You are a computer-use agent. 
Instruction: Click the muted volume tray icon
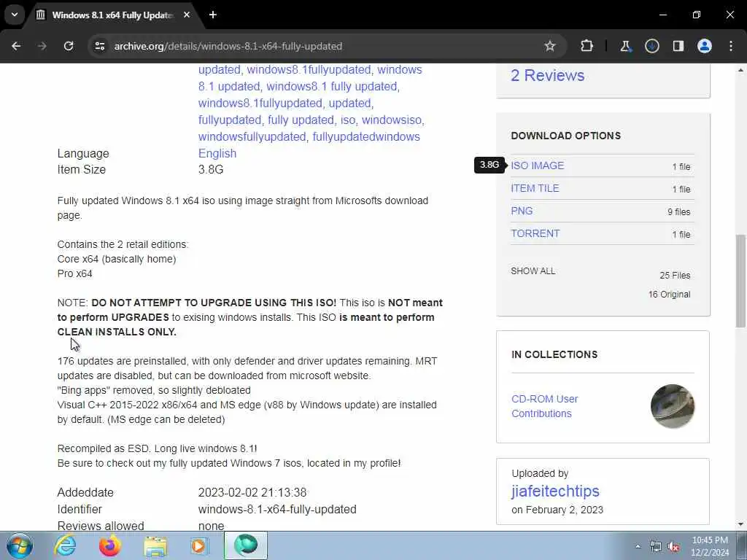point(673,546)
